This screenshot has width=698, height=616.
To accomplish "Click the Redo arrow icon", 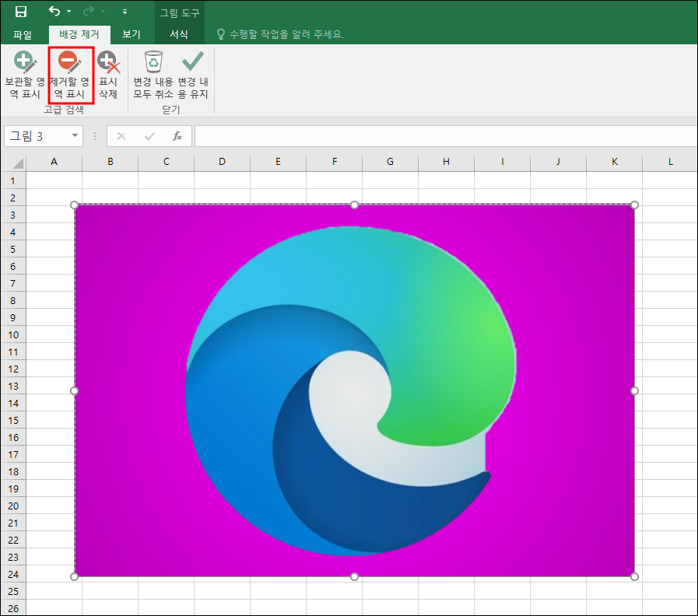I will pos(89,11).
